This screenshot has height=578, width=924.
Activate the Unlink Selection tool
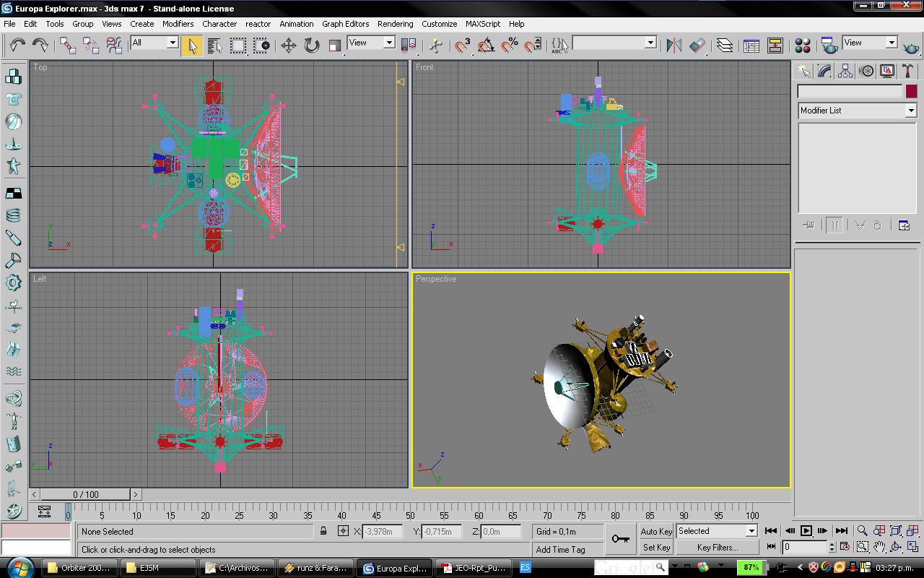(x=91, y=46)
